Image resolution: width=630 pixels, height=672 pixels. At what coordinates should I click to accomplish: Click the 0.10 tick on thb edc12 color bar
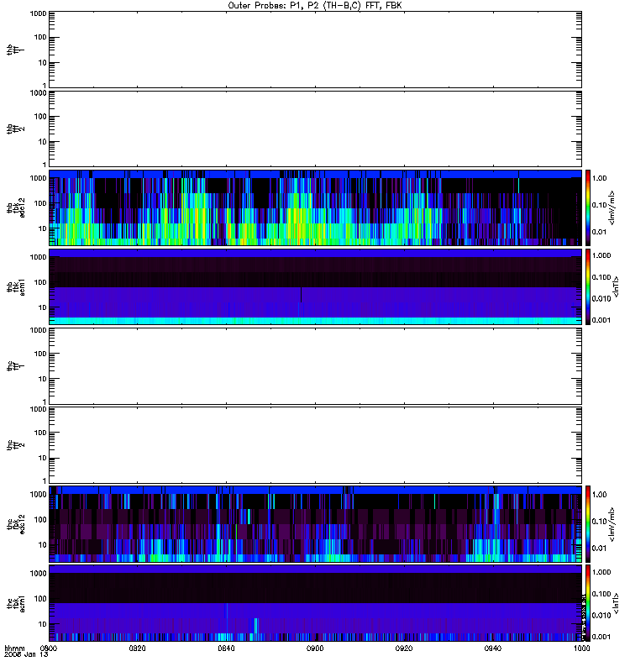(x=599, y=205)
